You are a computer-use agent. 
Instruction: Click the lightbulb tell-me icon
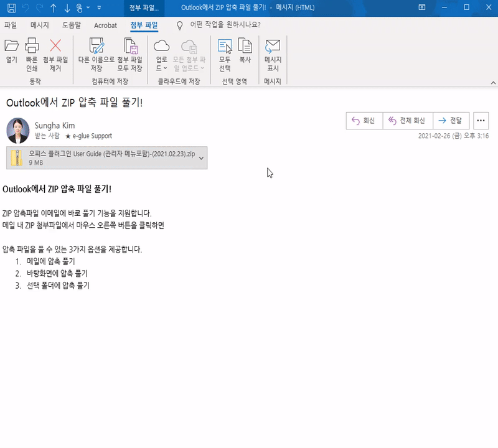[x=180, y=26]
